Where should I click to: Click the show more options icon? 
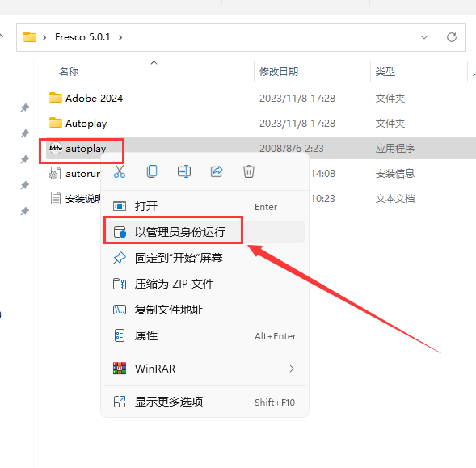point(120,402)
